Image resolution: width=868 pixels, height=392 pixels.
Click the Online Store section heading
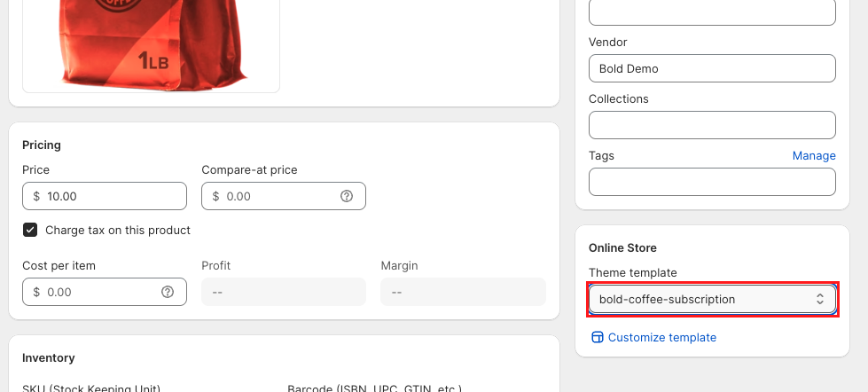tap(622, 247)
